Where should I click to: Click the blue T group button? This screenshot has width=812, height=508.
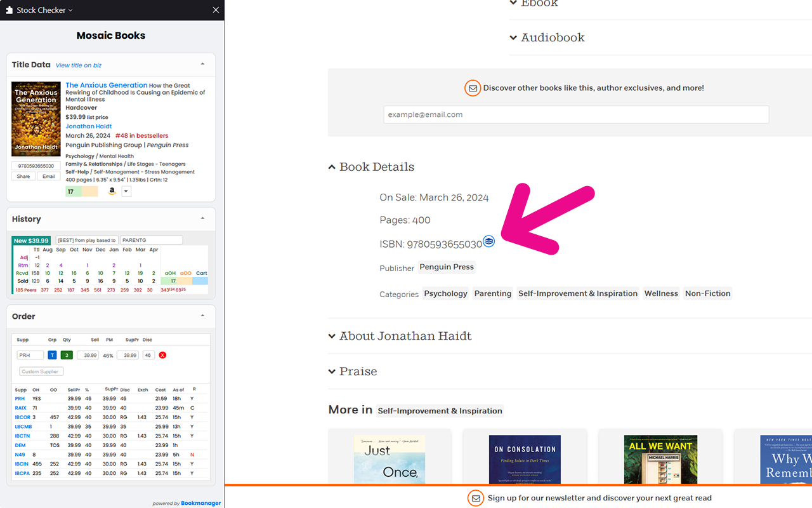(x=52, y=355)
